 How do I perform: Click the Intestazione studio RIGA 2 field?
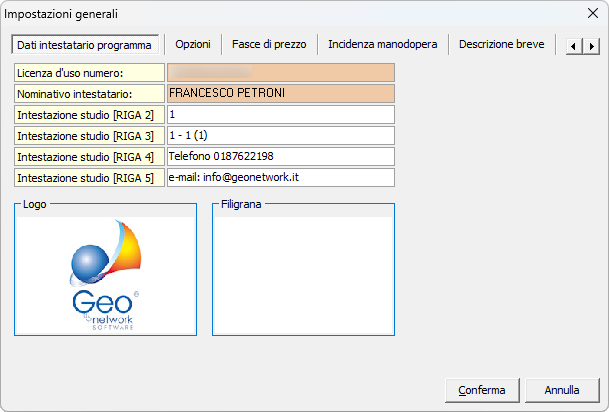(x=280, y=115)
